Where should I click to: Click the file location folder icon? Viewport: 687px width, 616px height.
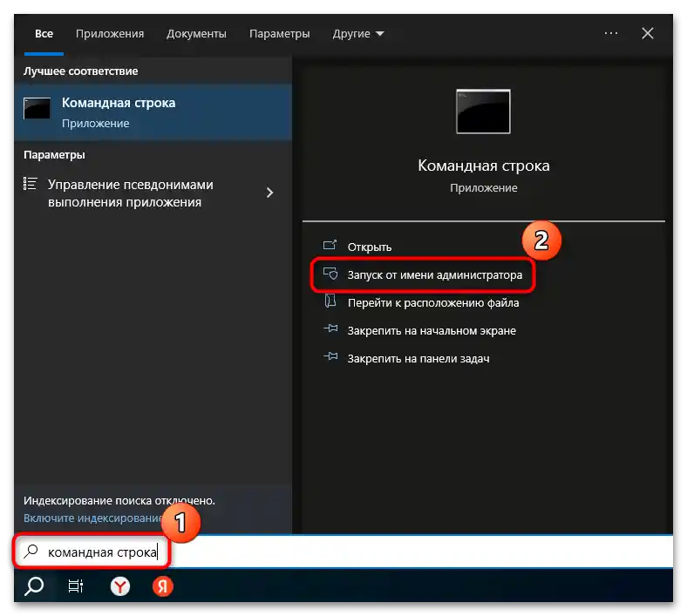[x=330, y=301]
